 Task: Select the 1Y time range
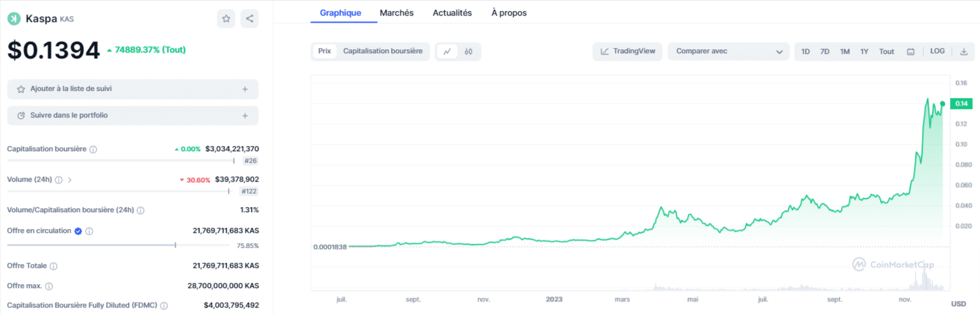864,51
